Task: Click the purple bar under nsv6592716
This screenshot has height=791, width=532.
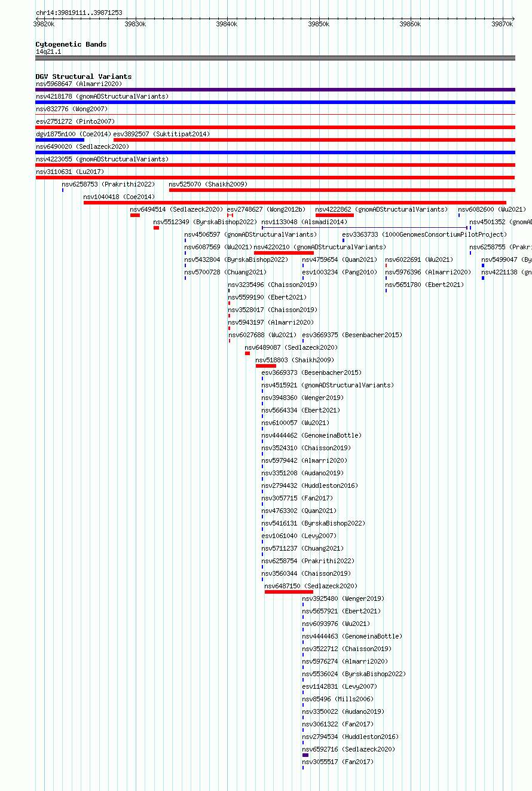Action: tap(305, 755)
